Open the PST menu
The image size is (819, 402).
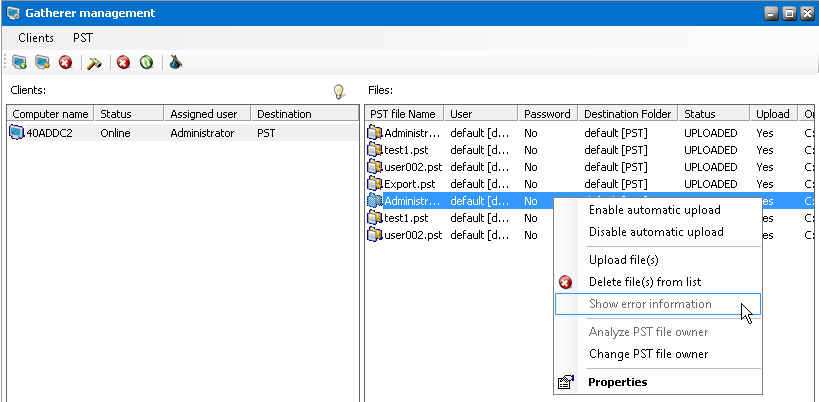tap(84, 37)
